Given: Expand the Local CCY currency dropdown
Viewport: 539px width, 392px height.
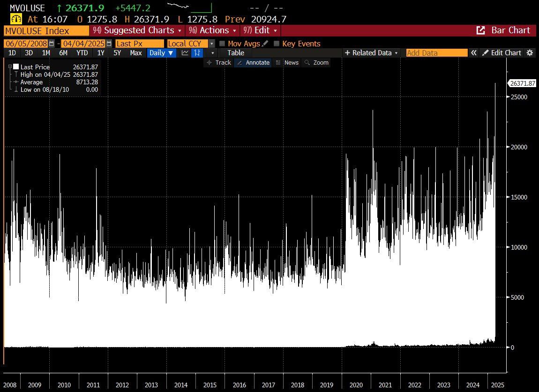Looking at the screenshot, I should (211, 44).
